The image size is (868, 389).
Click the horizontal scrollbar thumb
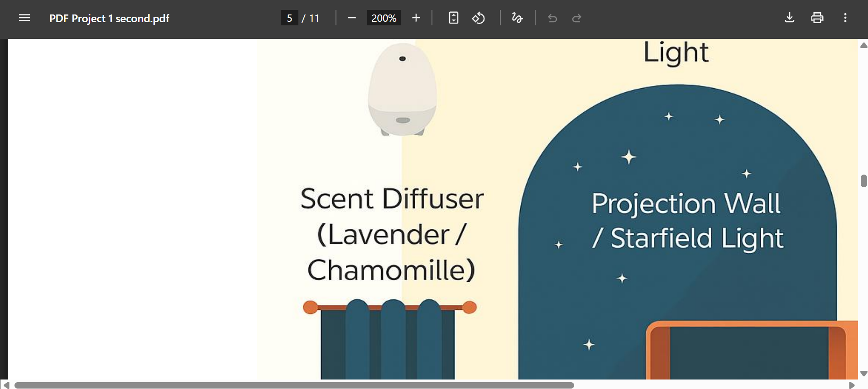click(294, 385)
